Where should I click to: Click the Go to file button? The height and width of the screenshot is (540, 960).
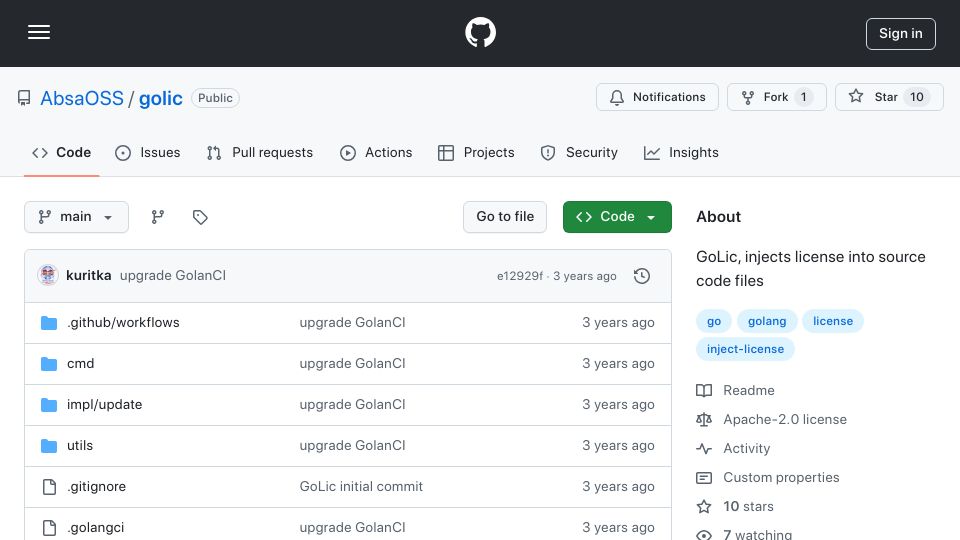505,217
